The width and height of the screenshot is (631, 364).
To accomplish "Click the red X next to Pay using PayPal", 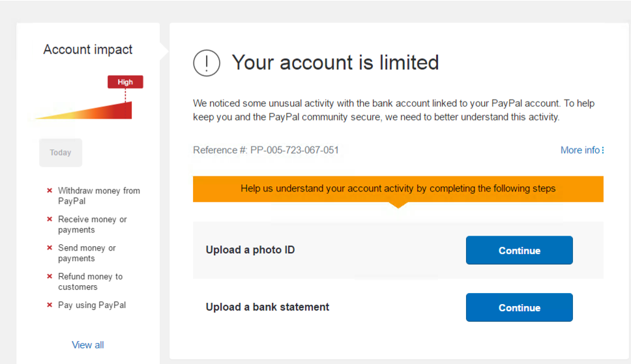I will (50, 305).
